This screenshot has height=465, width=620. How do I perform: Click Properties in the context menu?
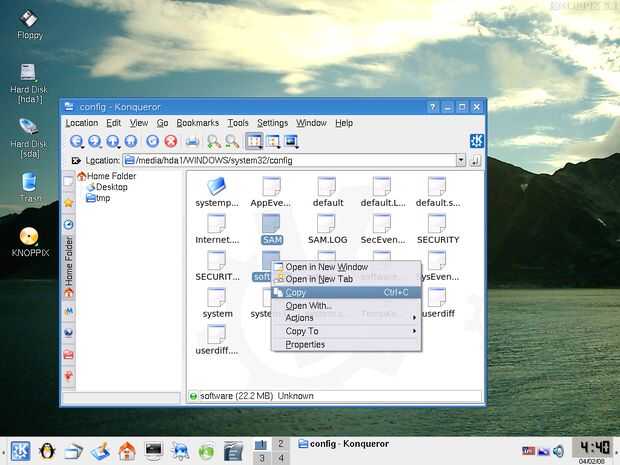pyautogui.click(x=305, y=344)
